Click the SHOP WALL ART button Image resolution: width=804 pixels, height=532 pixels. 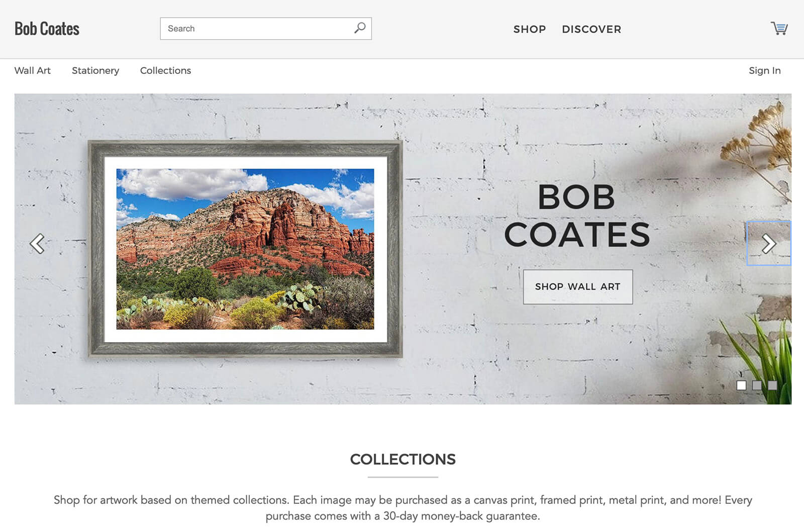(578, 287)
